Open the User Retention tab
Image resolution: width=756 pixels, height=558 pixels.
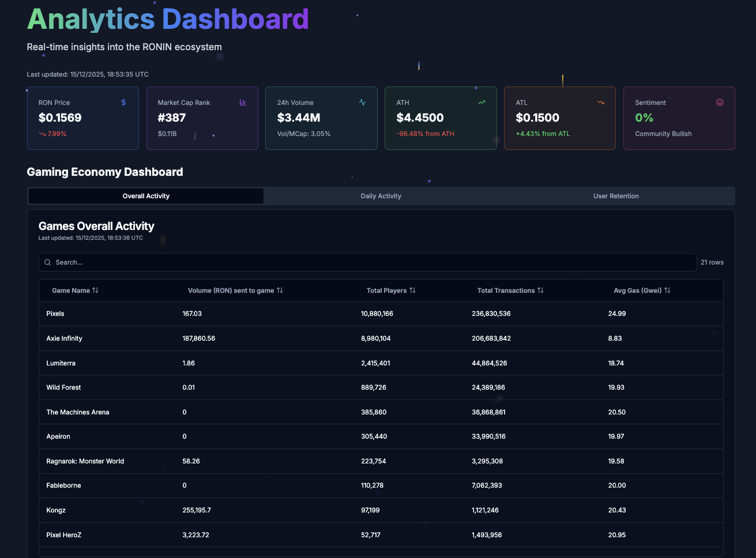tap(616, 196)
